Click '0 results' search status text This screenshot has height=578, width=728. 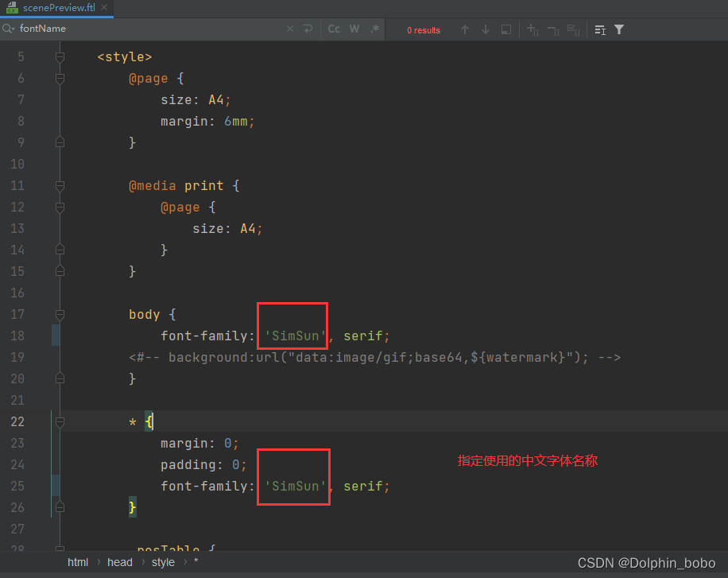[424, 30]
